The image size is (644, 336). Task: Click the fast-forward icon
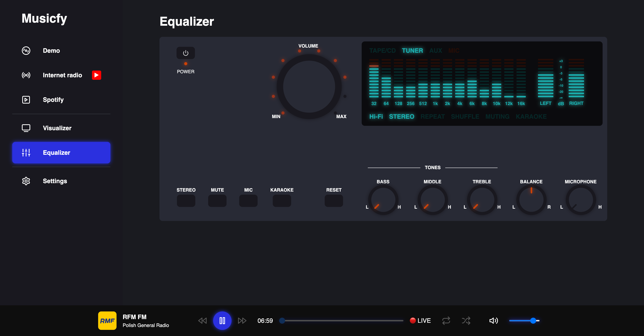coord(242,320)
